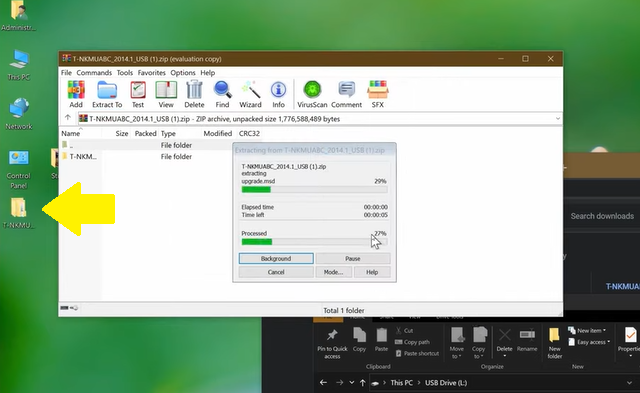Screen dimensions: 640x393
Task: Open Control Panel desktop icon
Action: (19, 169)
